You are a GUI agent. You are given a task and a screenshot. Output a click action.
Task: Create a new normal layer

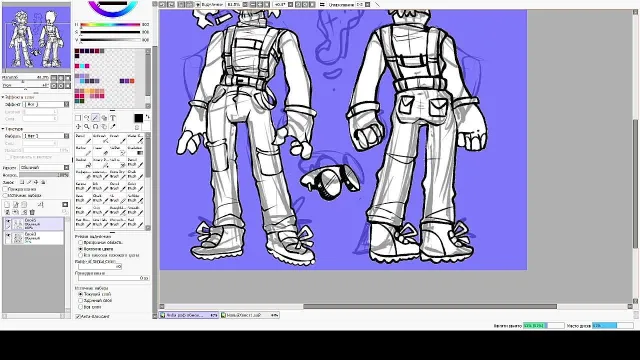coord(7,204)
